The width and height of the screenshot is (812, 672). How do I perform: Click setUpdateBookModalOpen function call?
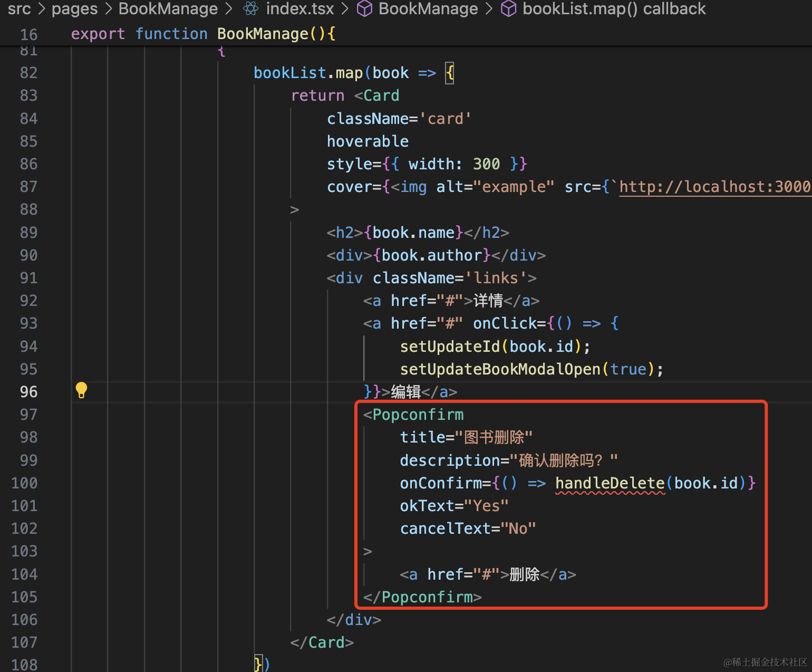click(x=500, y=369)
